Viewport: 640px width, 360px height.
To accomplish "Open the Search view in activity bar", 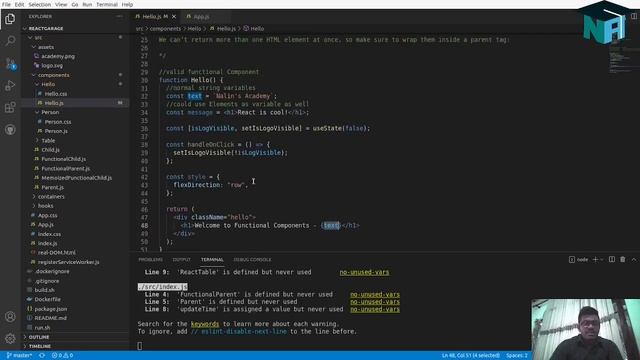I will [10, 41].
